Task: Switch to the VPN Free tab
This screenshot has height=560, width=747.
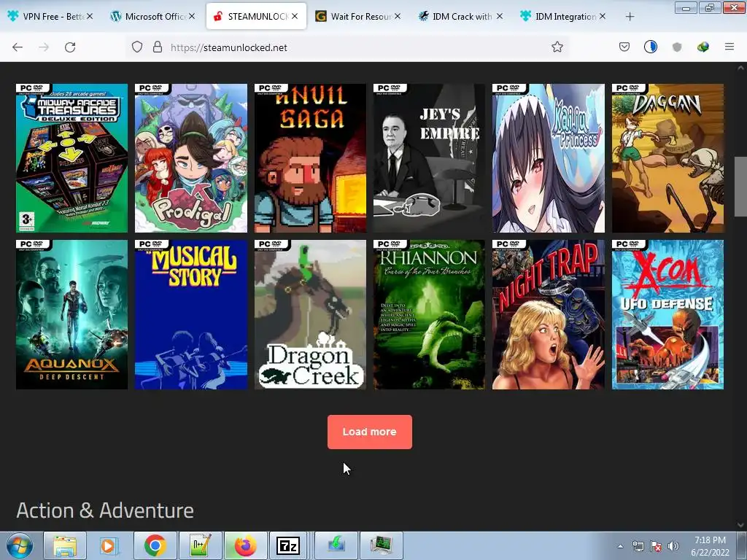Action: 50,16
